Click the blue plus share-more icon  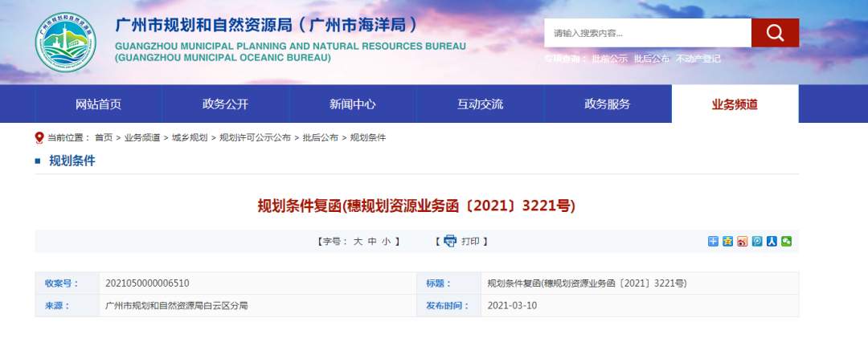(713, 241)
